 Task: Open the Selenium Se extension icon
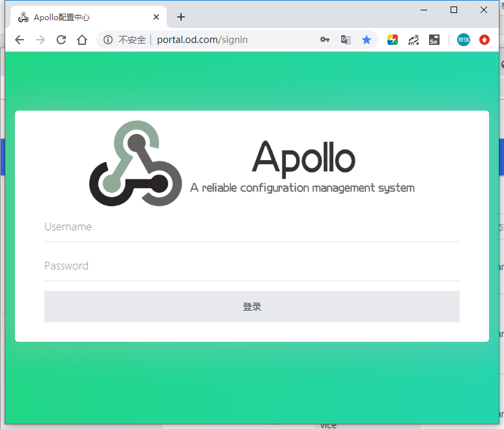click(434, 40)
